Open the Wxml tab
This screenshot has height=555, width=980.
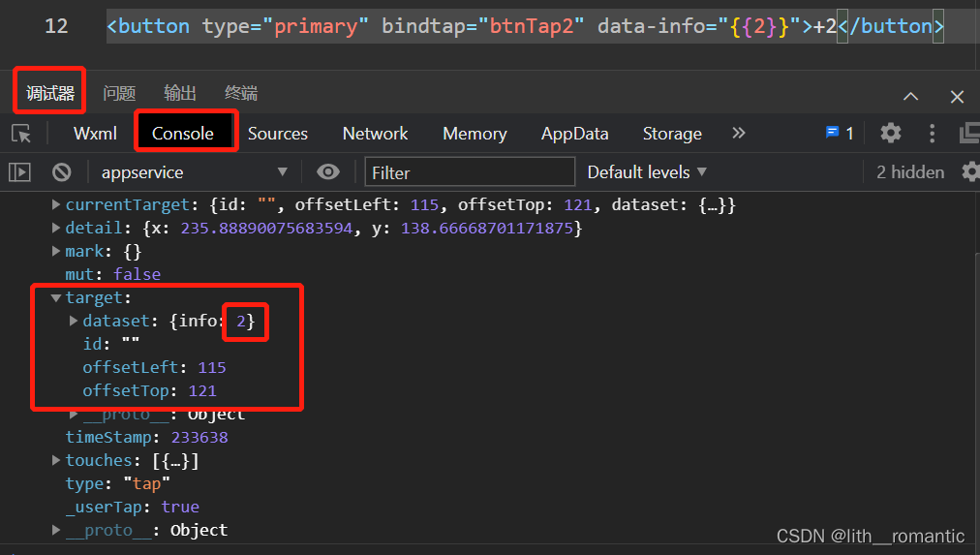click(x=95, y=134)
